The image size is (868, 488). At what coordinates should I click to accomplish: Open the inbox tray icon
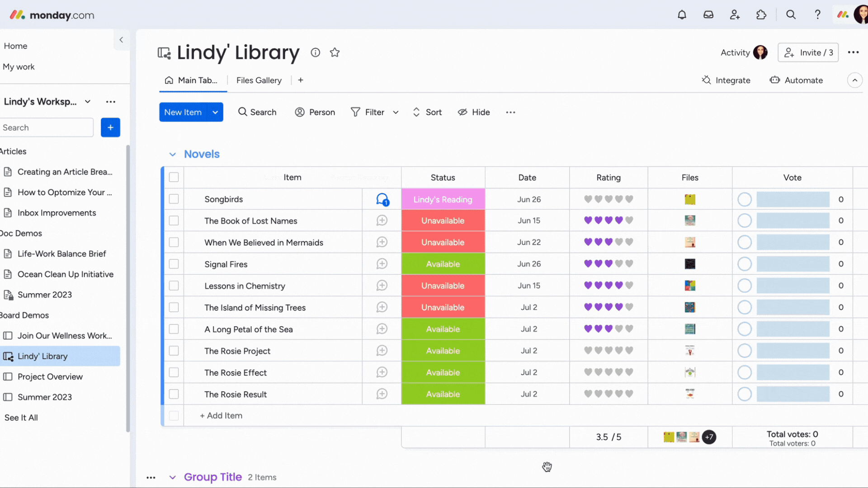point(708,15)
